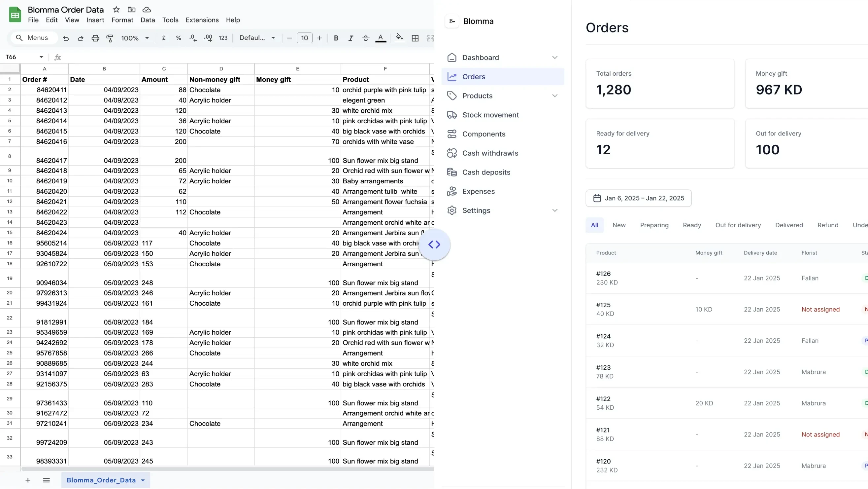Image resolution: width=868 pixels, height=489 pixels.
Task: Click the font size input field
Action: click(x=304, y=38)
